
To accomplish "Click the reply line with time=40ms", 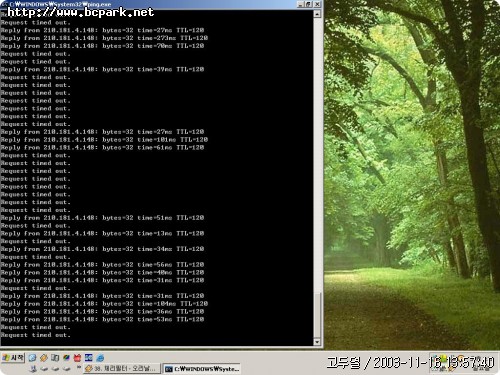I will (102, 272).
